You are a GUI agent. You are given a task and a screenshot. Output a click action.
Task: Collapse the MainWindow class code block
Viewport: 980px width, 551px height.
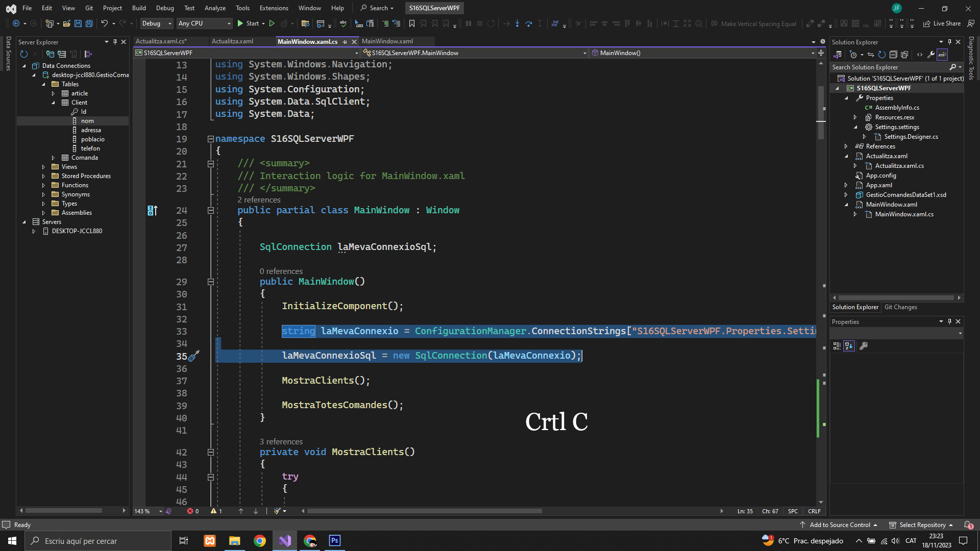coord(210,210)
